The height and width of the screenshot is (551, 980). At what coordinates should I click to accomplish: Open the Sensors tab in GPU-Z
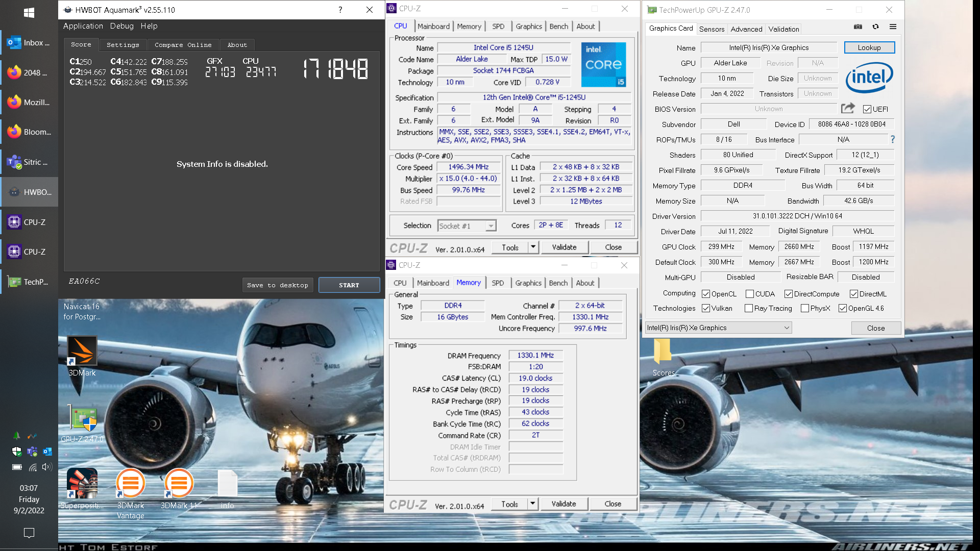pos(712,29)
